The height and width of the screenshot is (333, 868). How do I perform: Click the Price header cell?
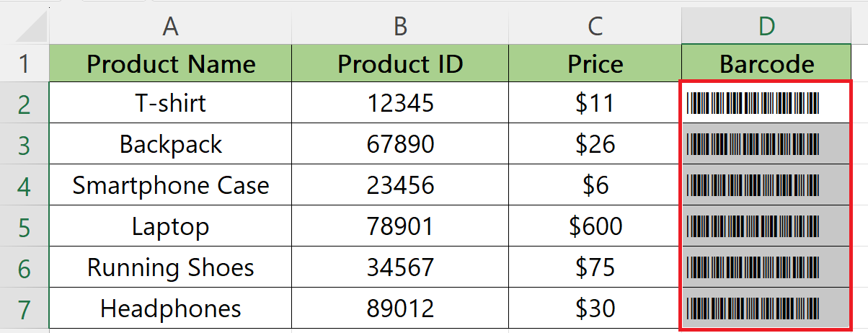tap(595, 63)
